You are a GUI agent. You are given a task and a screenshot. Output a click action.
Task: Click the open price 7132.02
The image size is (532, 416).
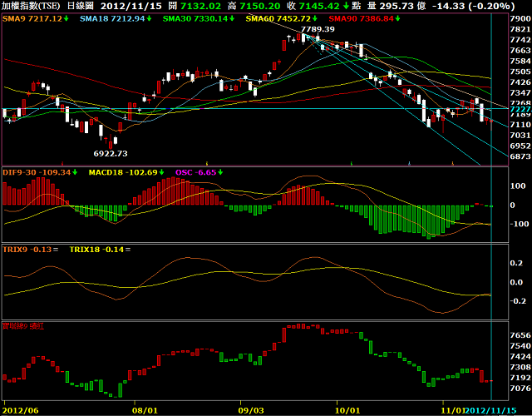[x=200, y=6]
